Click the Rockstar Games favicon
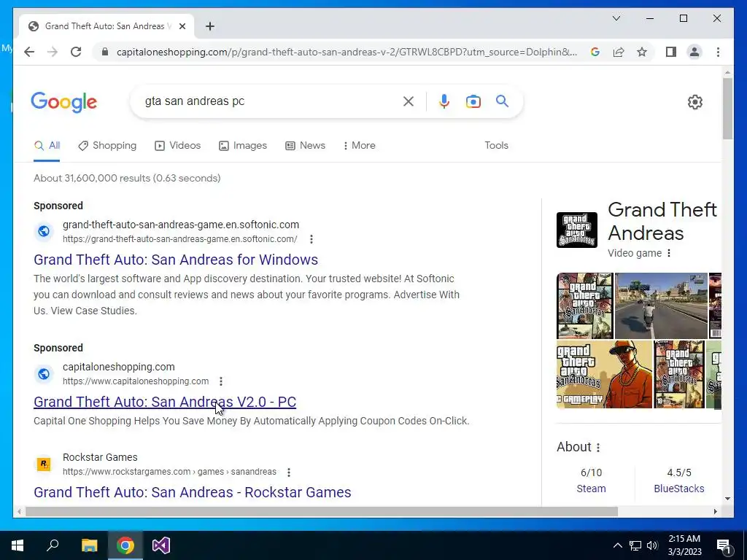 (43, 464)
